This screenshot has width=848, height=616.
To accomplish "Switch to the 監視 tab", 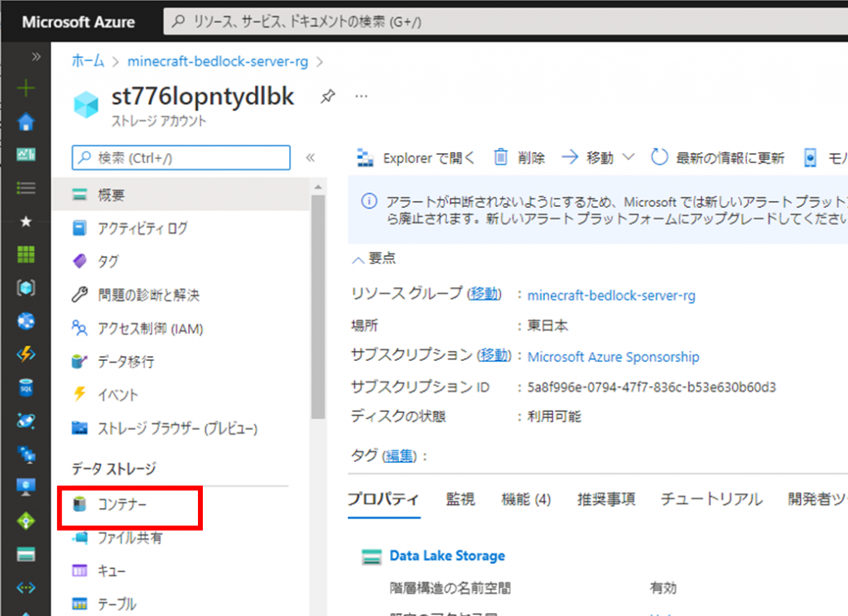I will click(x=460, y=499).
